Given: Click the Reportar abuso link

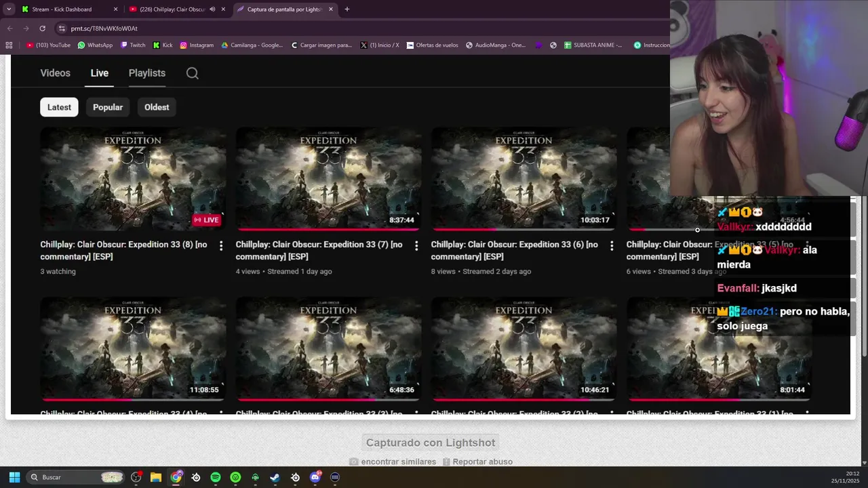Looking at the screenshot, I should (482, 462).
